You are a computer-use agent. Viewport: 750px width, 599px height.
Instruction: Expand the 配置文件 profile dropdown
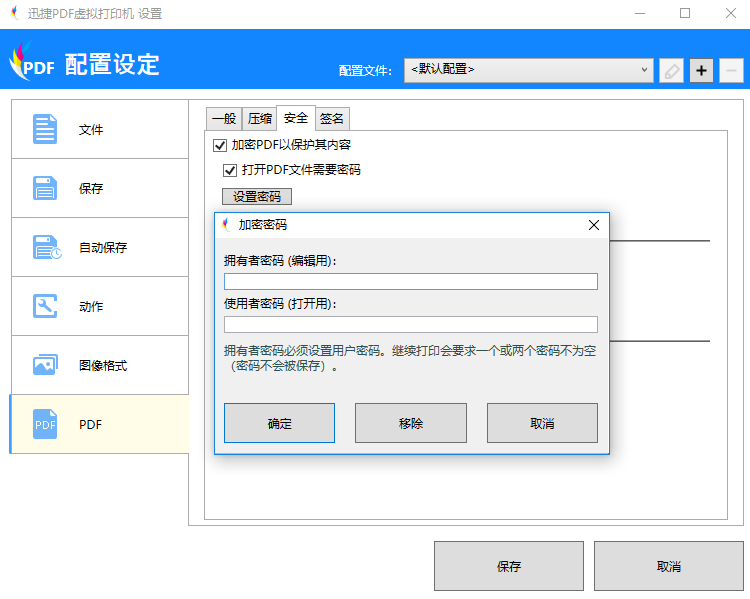pyautogui.click(x=529, y=70)
